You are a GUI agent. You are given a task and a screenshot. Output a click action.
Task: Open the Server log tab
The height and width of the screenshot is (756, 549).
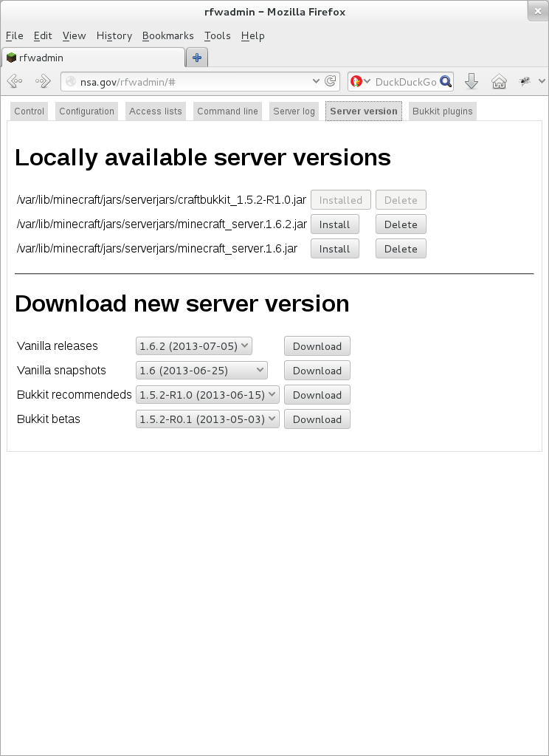(x=294, y=111)
